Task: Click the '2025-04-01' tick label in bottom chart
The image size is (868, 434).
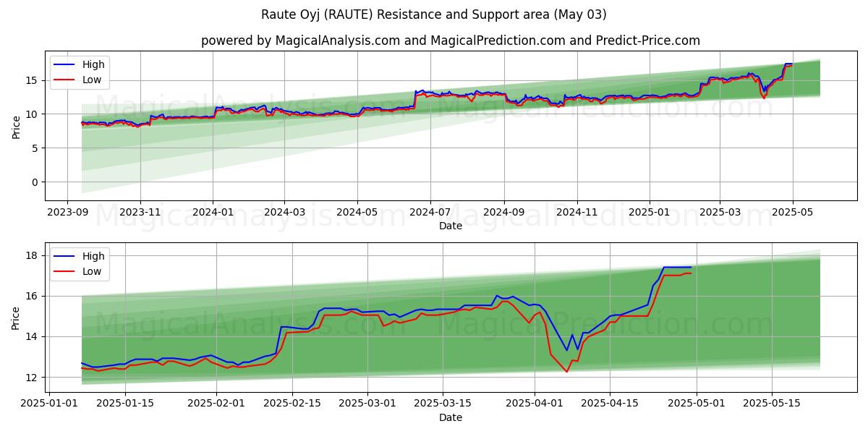Action: click(535, 403)
